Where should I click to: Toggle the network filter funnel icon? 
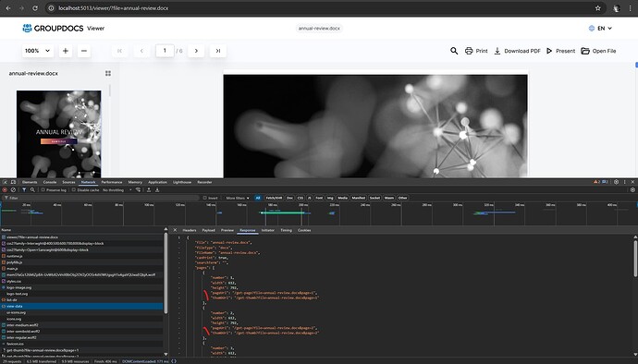point(24,190)
